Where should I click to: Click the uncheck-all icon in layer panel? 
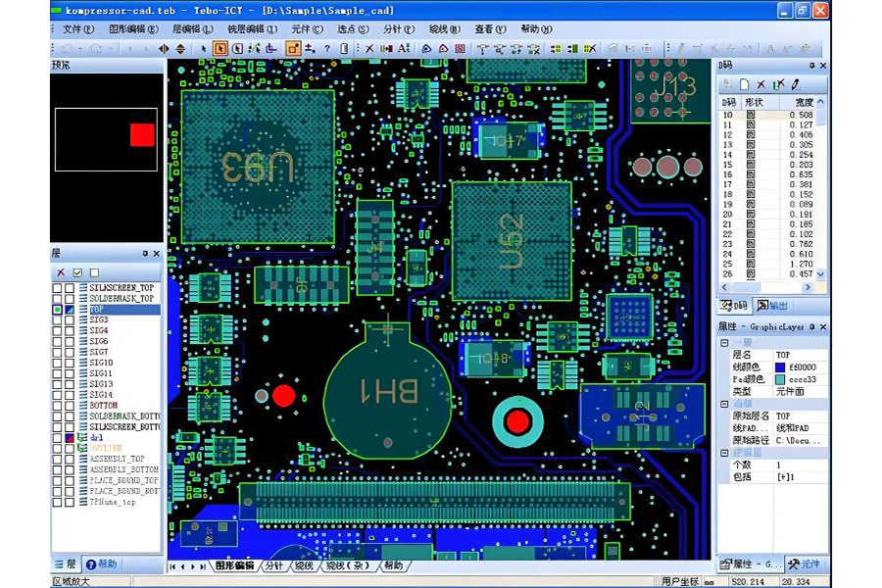coord(94,272)
